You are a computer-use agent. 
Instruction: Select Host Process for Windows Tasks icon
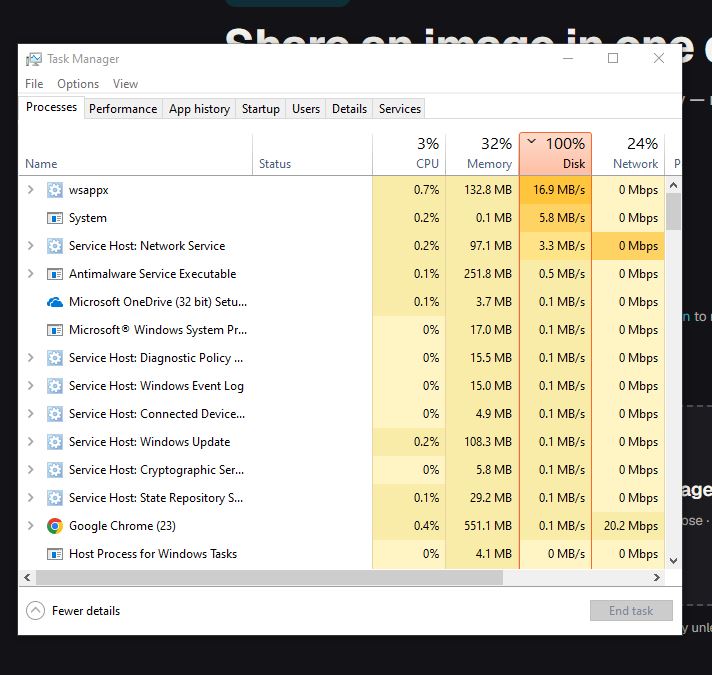tap(55, 554)
